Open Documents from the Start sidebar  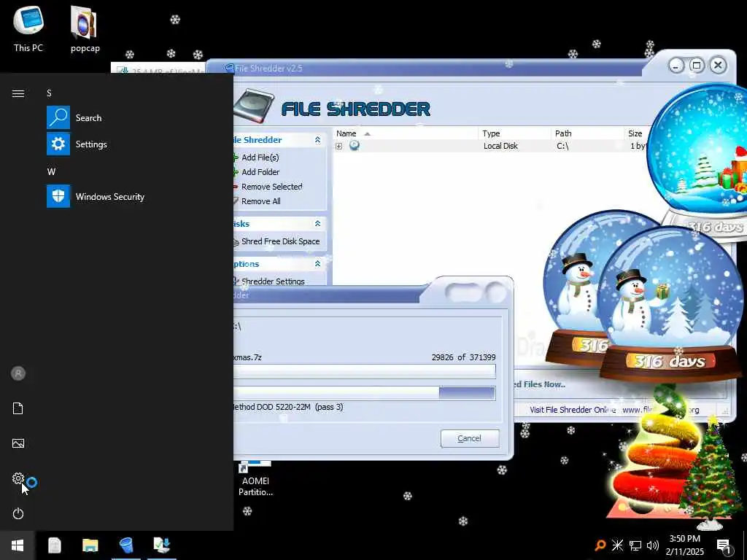(x=18, y=408)
